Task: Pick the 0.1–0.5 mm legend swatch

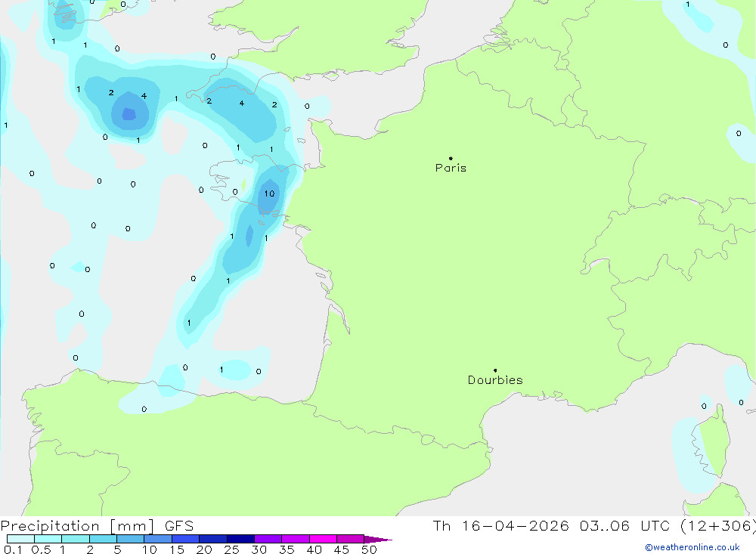Action: coord(20,539)
